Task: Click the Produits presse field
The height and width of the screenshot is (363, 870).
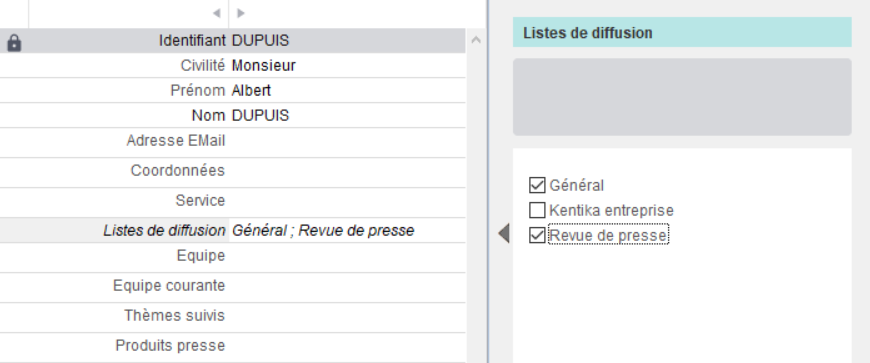Action: point(347,347)
